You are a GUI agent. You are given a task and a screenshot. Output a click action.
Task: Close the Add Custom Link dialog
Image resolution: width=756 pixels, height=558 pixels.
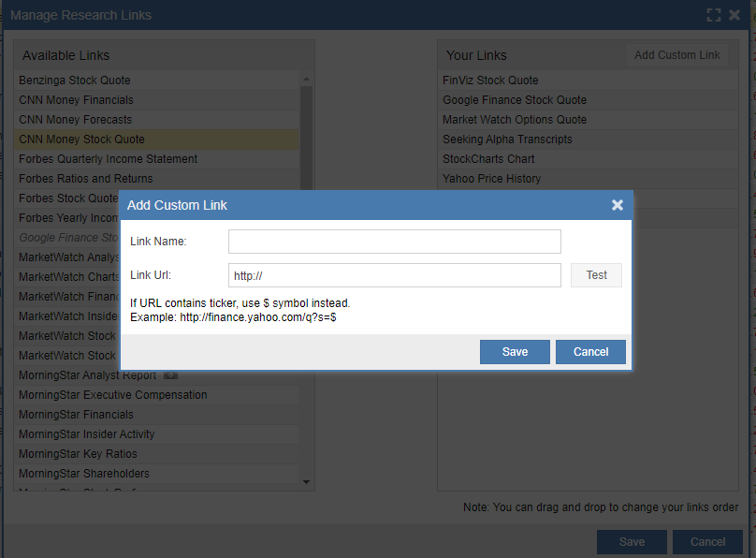point(617,205)
